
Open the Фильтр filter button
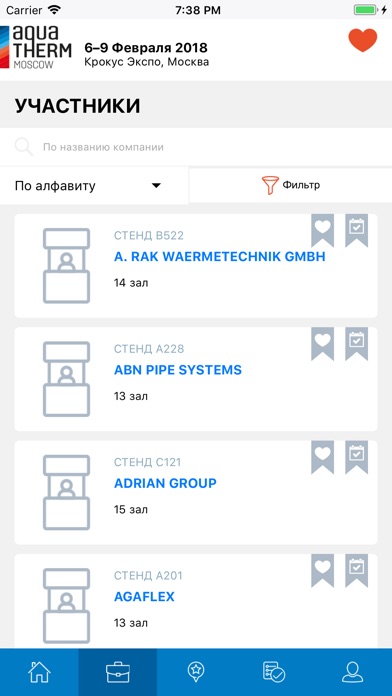(290, 185)
